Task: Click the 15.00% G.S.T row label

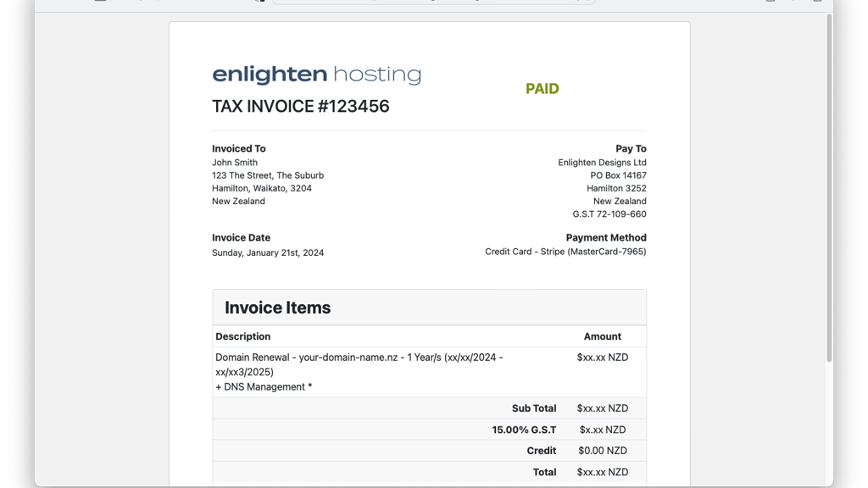Action: pos(524,430)
